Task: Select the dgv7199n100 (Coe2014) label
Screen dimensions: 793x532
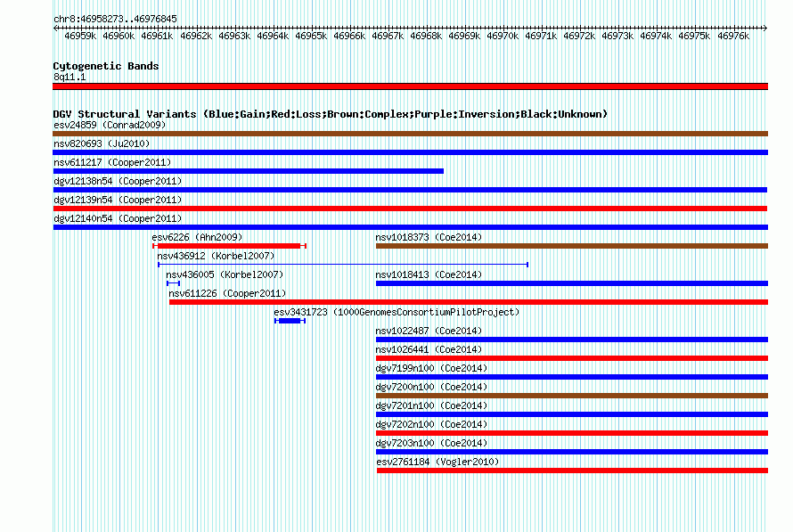Action: click(431, 368)
